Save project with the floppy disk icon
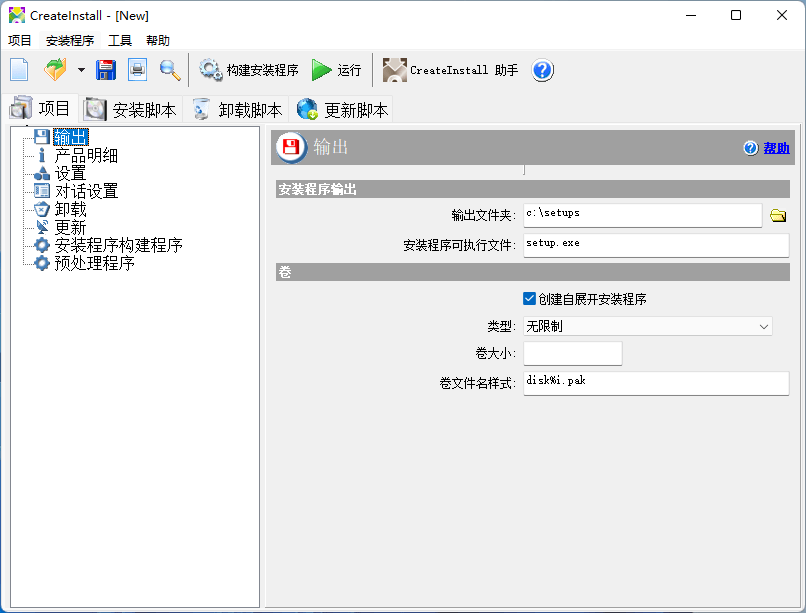This screenshot has width=806, height=613. [106, 70]
